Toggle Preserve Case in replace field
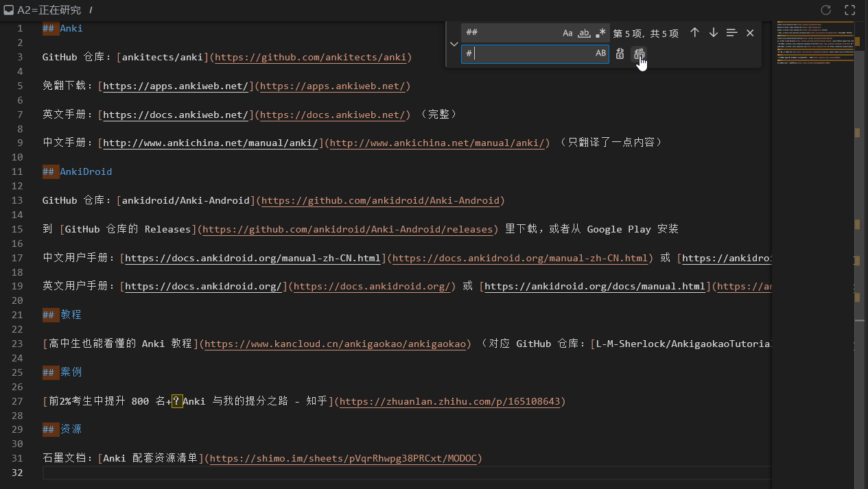This screenshot has height=489, width=868. (x=600, y=53)
